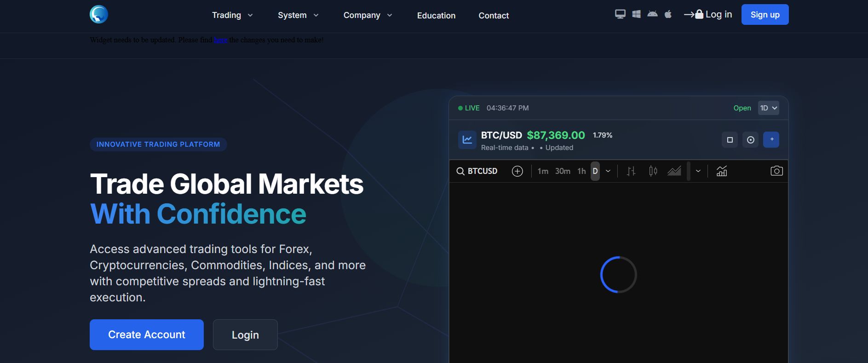Open the Education page

coord(436,16)
